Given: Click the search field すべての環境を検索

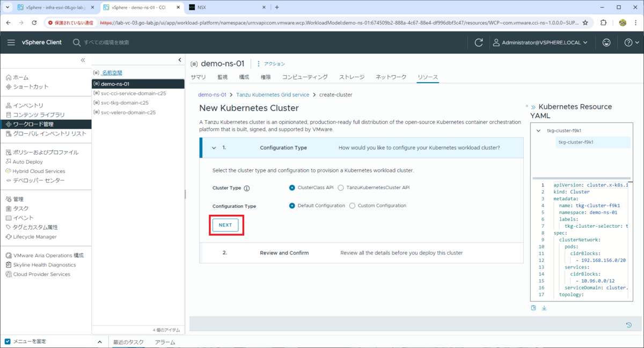Looking at the screenshot, I should 107,42.
